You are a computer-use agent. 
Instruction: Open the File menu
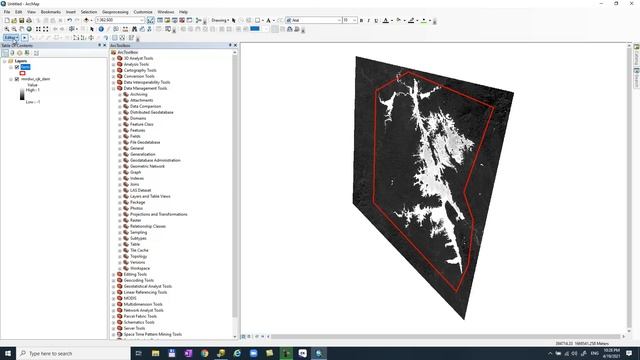(x=7, y=12)
